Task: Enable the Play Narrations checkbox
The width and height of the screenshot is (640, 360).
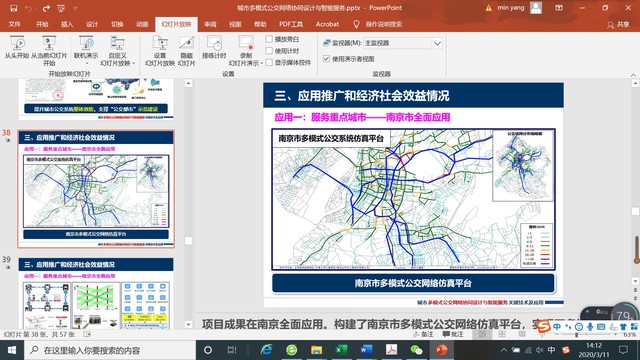Action: (x=269, y=39)
